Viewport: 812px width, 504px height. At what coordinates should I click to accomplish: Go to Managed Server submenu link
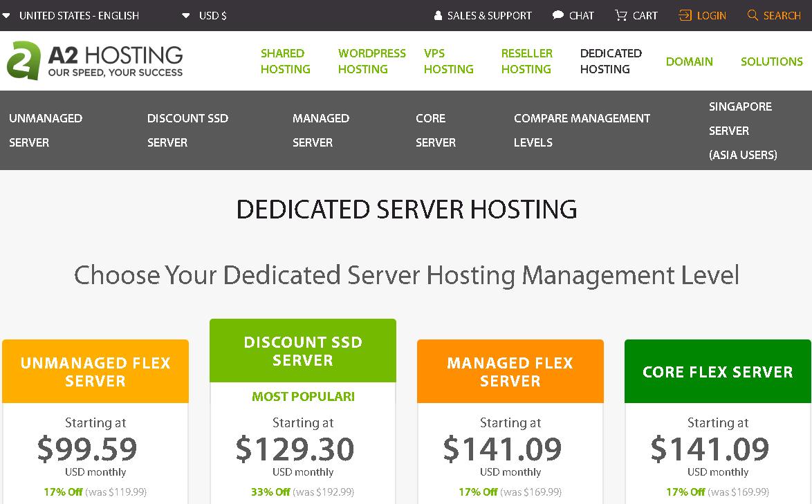321,131
